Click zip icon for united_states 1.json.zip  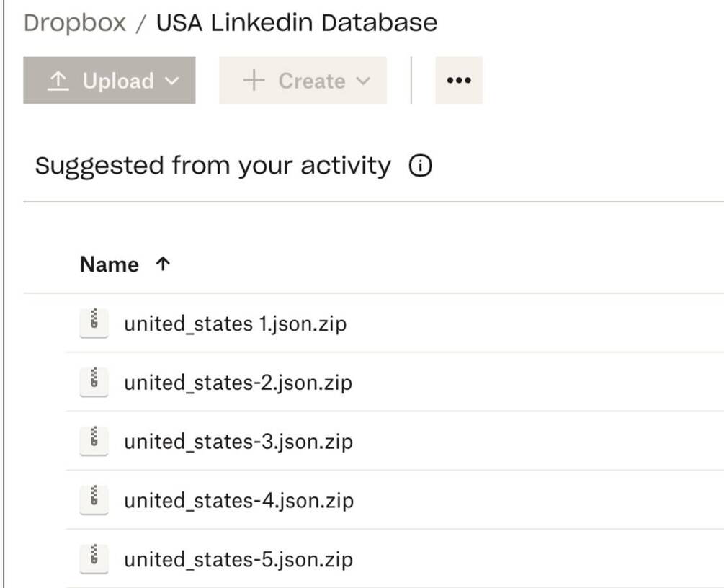coord(93,322)
